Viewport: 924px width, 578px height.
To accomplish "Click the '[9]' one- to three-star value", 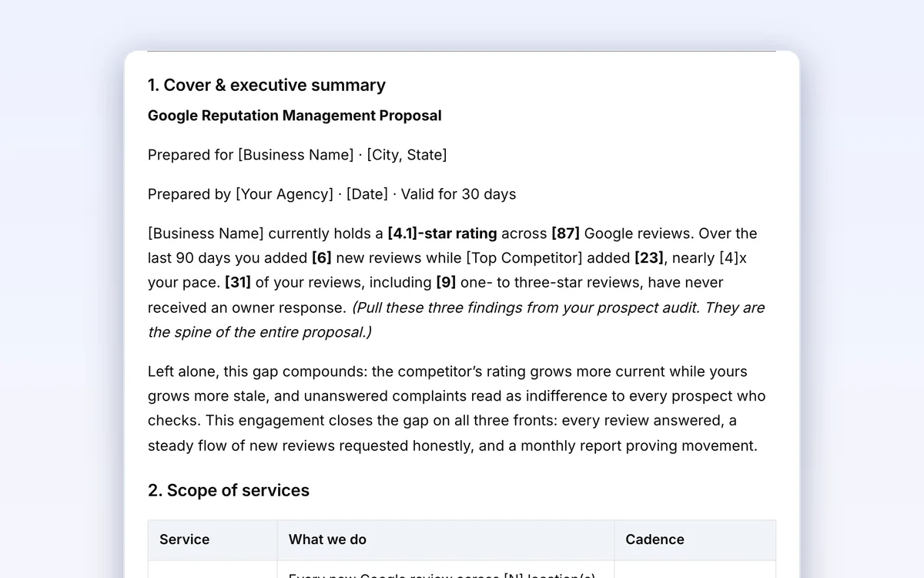I will (447, 283).
